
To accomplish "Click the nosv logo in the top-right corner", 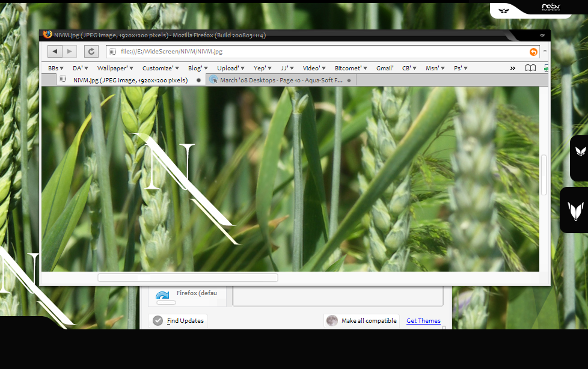I will 551,7.
